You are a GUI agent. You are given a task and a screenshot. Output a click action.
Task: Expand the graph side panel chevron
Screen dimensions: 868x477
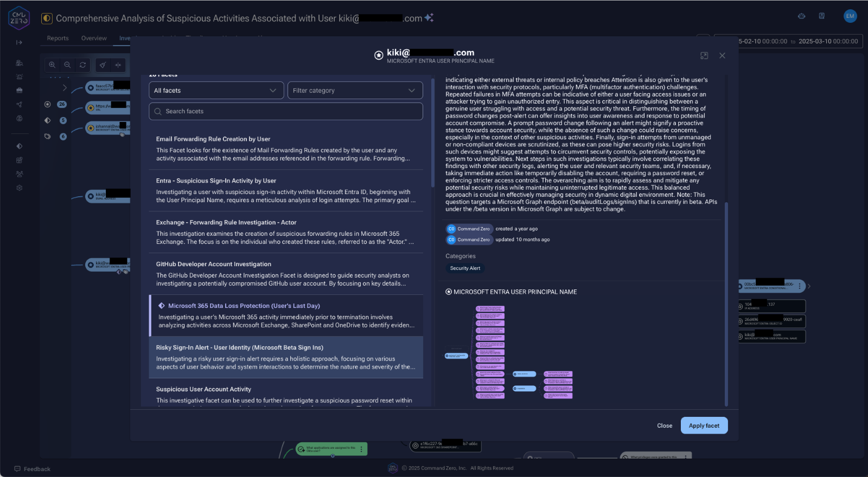coord(65,88)
